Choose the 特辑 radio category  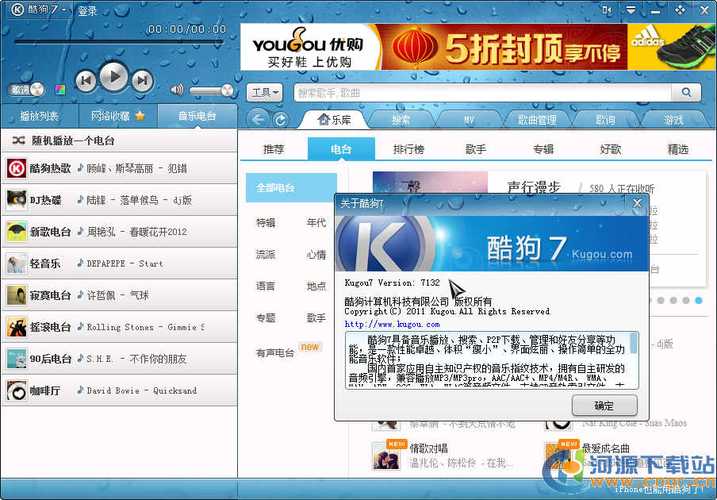click(266, 223)
